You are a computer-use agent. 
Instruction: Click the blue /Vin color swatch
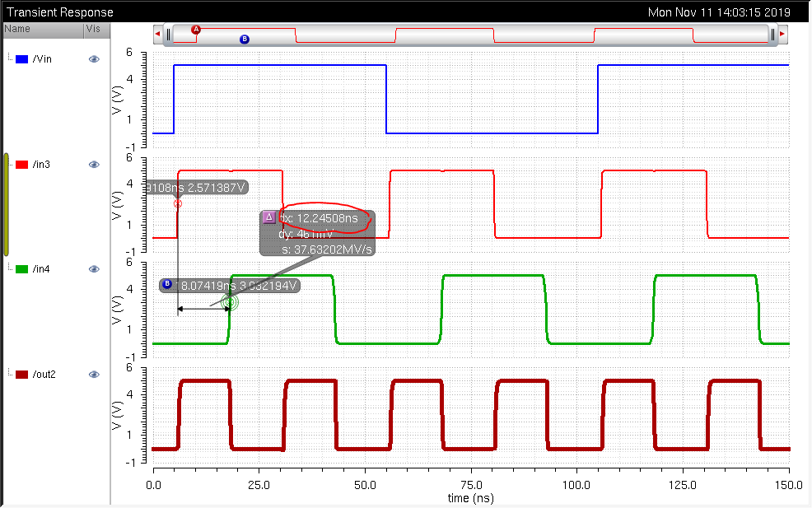(x=21, y=59)
